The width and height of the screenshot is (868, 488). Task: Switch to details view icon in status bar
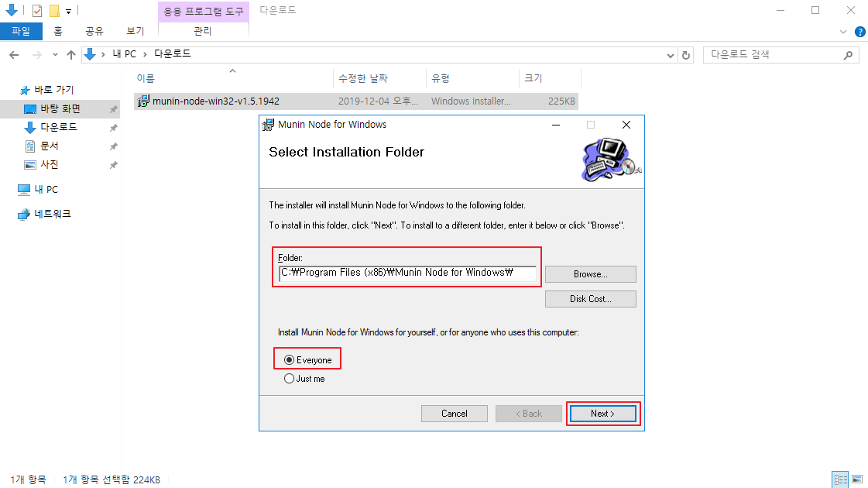point(840,479)
